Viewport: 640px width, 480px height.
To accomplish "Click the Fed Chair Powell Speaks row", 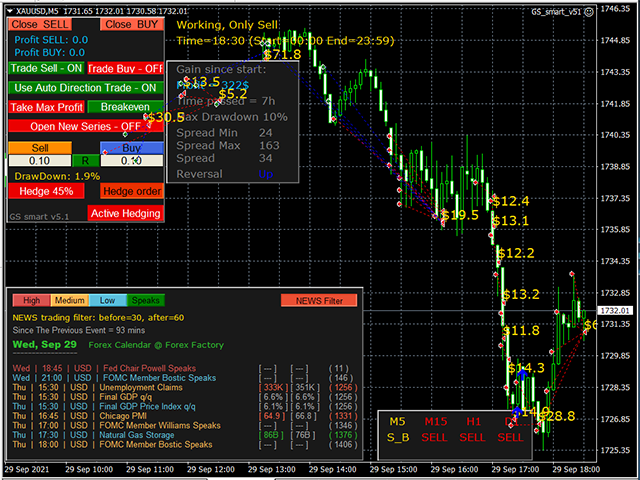I will 185,368.
